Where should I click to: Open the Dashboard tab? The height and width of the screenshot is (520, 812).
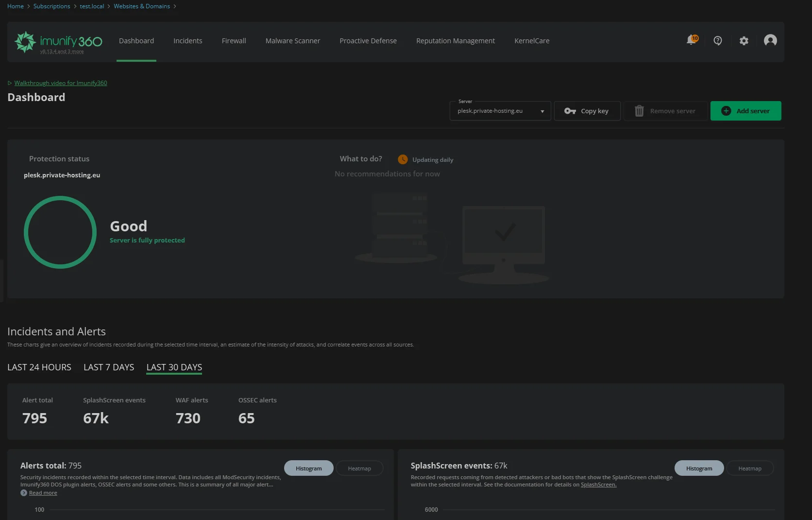[136, 41]
